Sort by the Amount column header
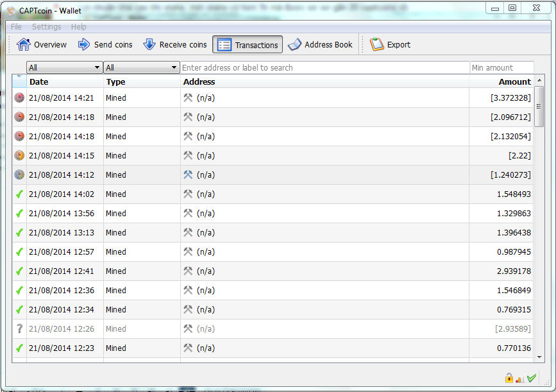556x392 pixels. 501,81
